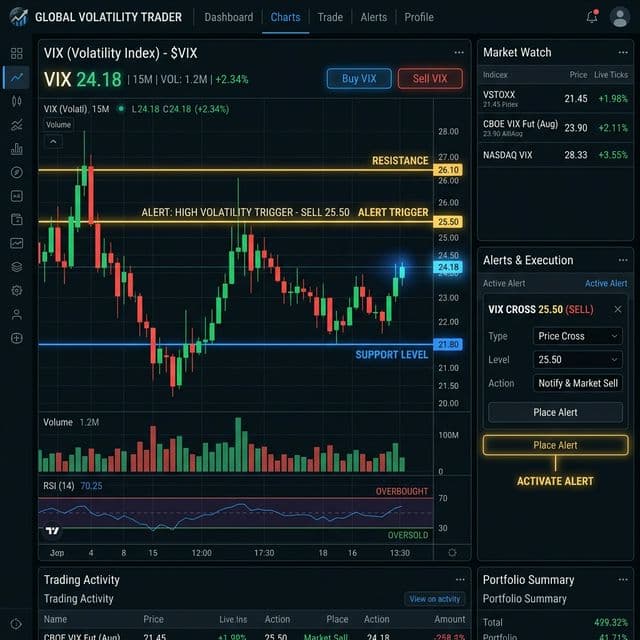Open Market Watch panel options menu
Screen dimensions: 640x640
pyautogui.click(x=623, y=52)
